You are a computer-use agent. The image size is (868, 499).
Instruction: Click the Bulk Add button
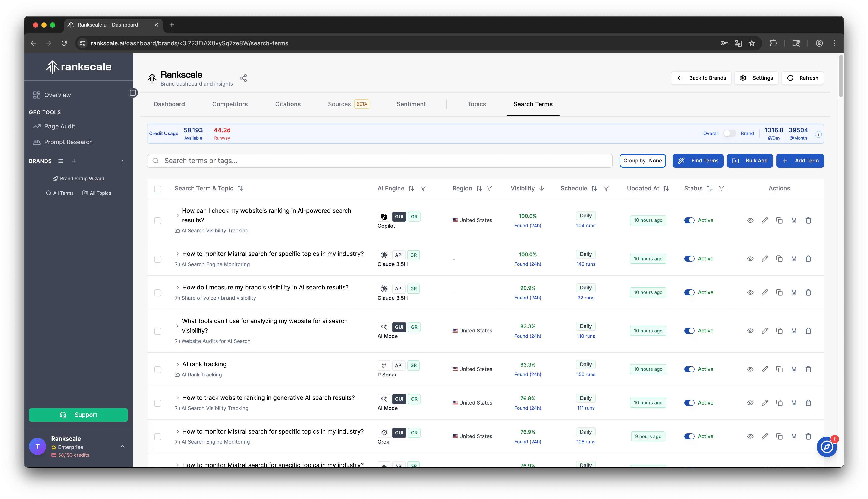750,161
